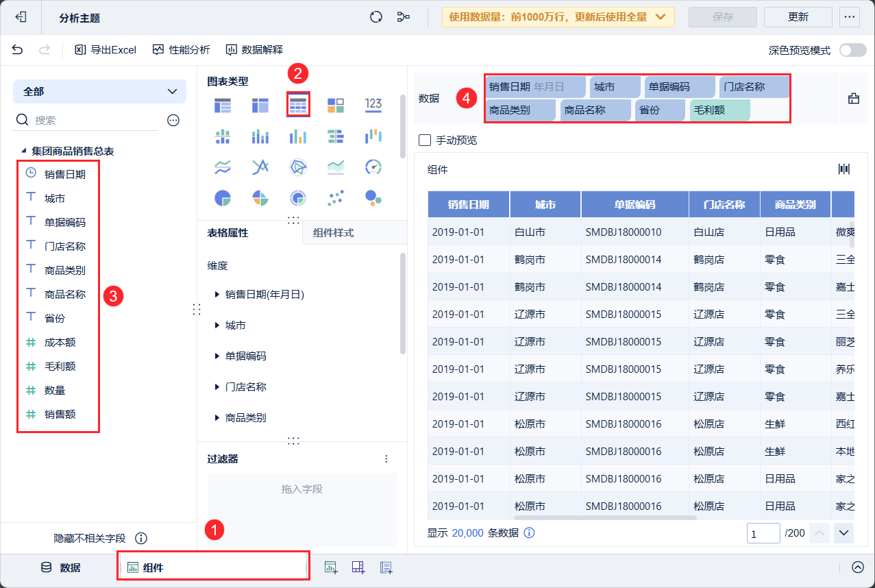Click the chart type panel vertical scrollbar
The width and height of the screenshot is (875, 588).
pos(403,127)
